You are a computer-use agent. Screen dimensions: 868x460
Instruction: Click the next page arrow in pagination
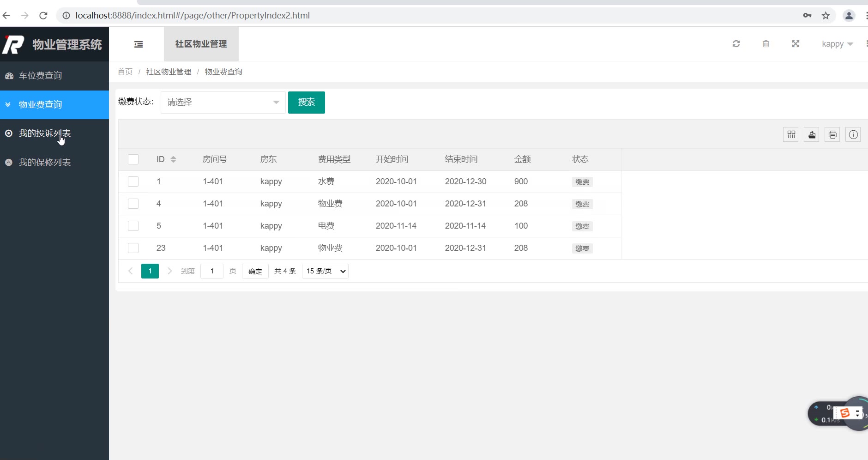tap(169, 271)
